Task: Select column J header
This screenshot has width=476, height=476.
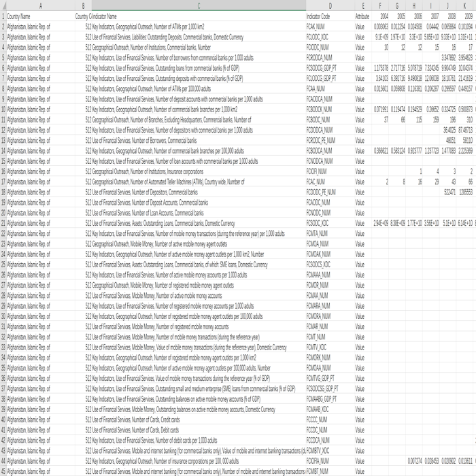Action: coord(447,5)
